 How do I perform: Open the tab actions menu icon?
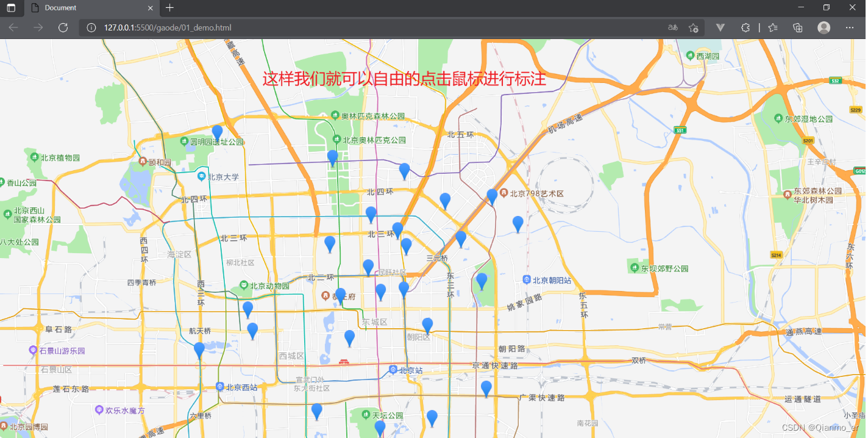coord(11,8)
